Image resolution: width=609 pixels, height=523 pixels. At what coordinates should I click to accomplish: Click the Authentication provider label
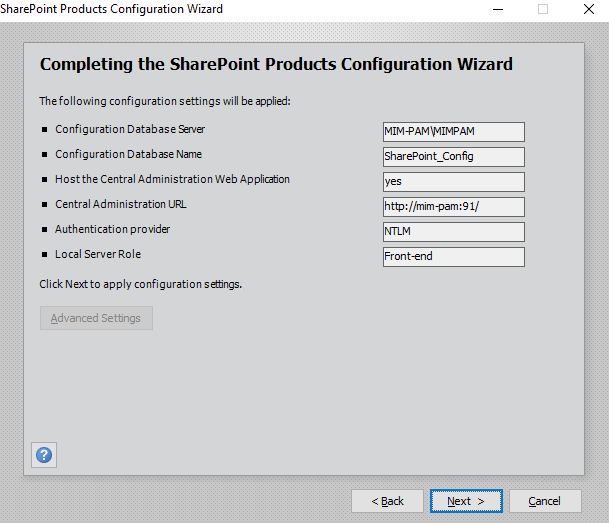click(113, 230)
